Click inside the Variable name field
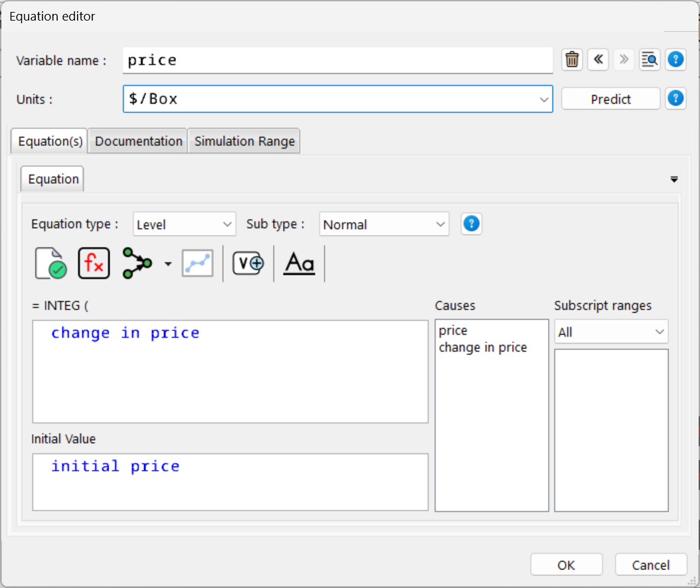Viewport: 700px width, 588px height. (332, 60)
